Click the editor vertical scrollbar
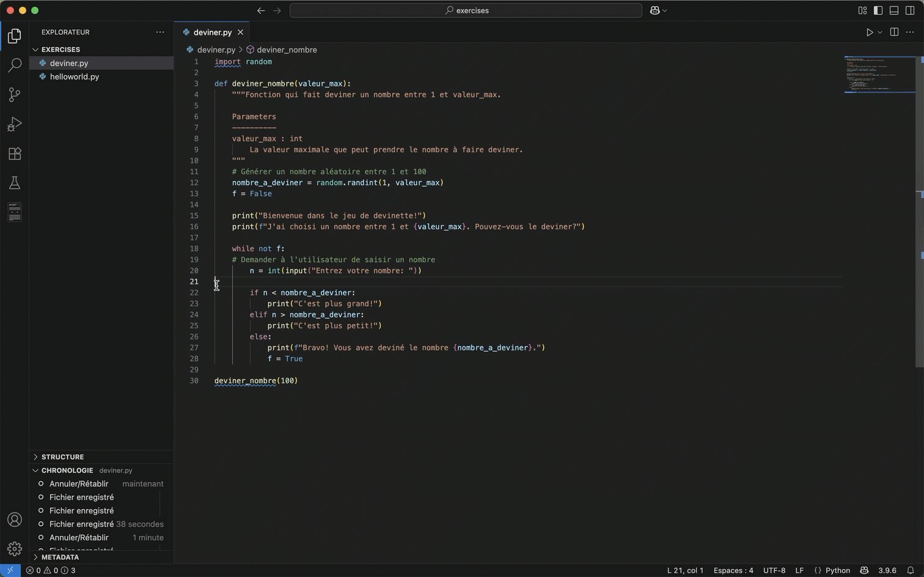This screenshot has height=577, width=924. click(920, 211)
